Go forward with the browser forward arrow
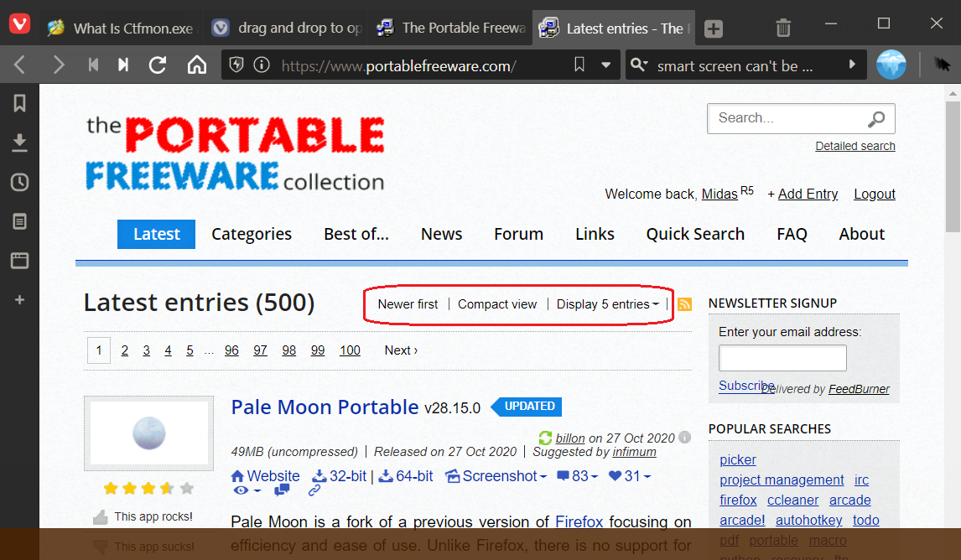The width and height of the screenshot is (961, 560). tap(58, 65)
